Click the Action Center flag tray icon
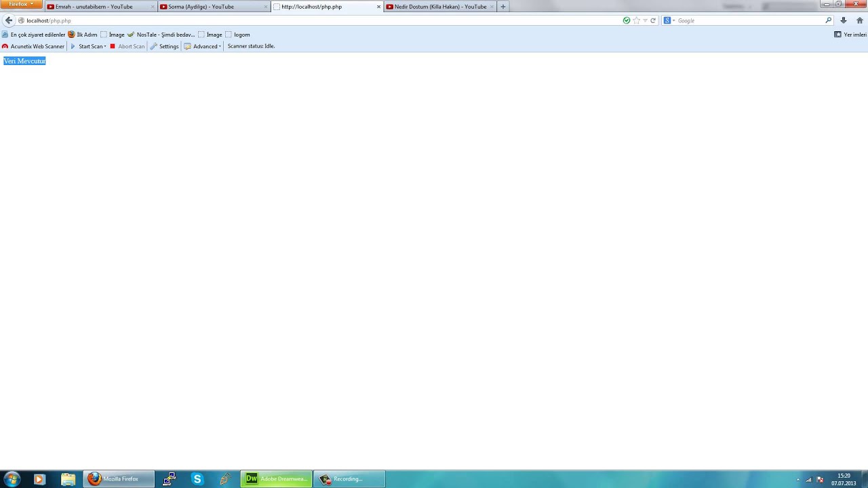 point(820,480)
